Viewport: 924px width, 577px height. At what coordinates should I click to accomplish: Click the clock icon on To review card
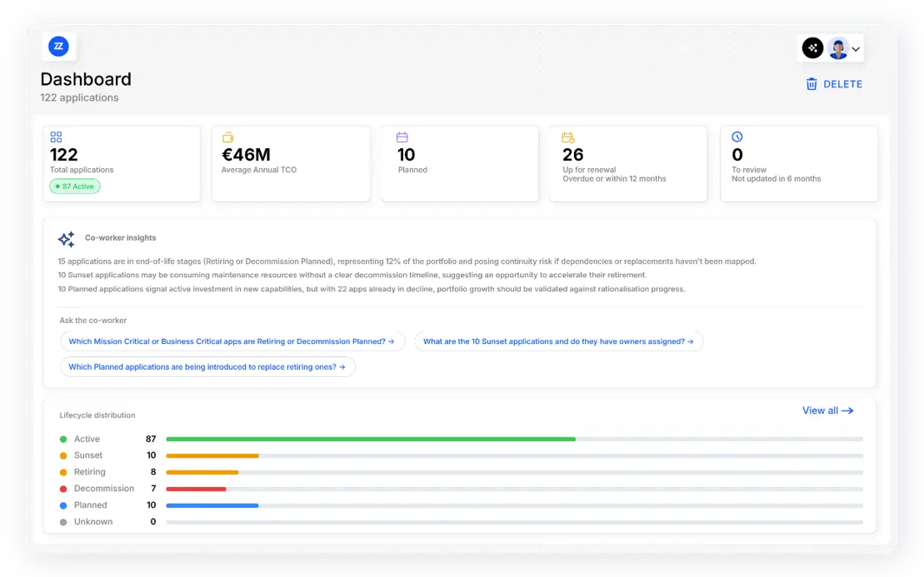point(737,137)
